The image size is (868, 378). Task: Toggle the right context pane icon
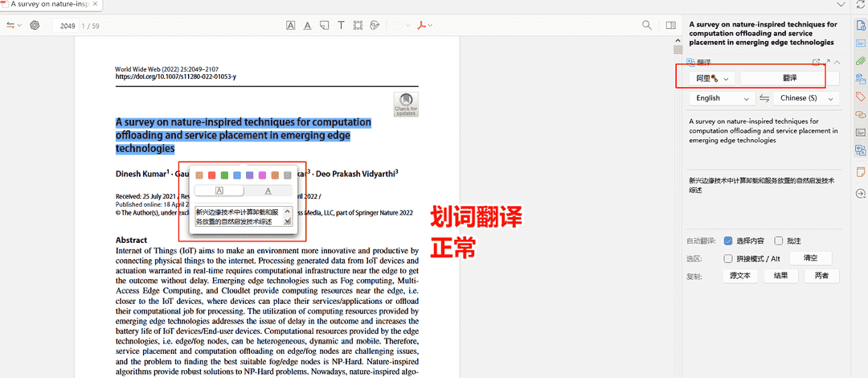[671, 26]
